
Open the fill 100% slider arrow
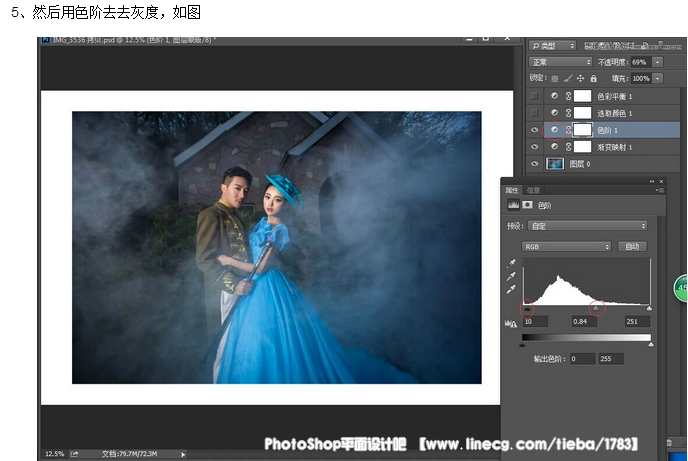click(x=657, y=79)
